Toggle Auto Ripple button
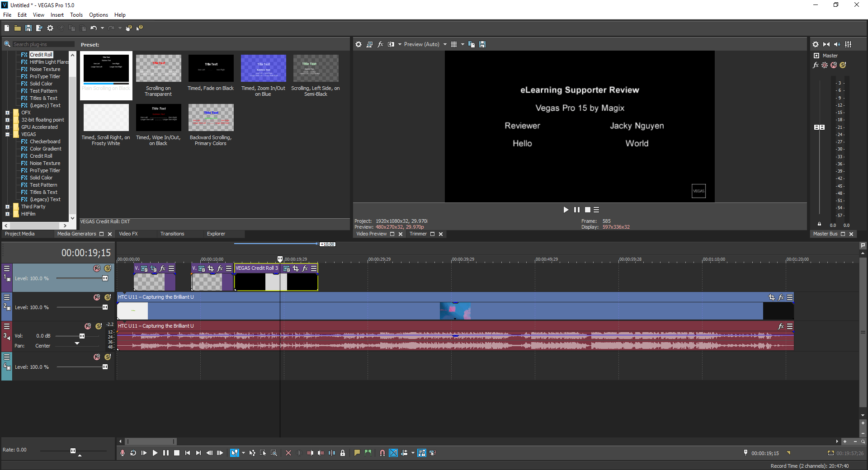Viewport: 868px width, 470px height. [x=404, y=453]
